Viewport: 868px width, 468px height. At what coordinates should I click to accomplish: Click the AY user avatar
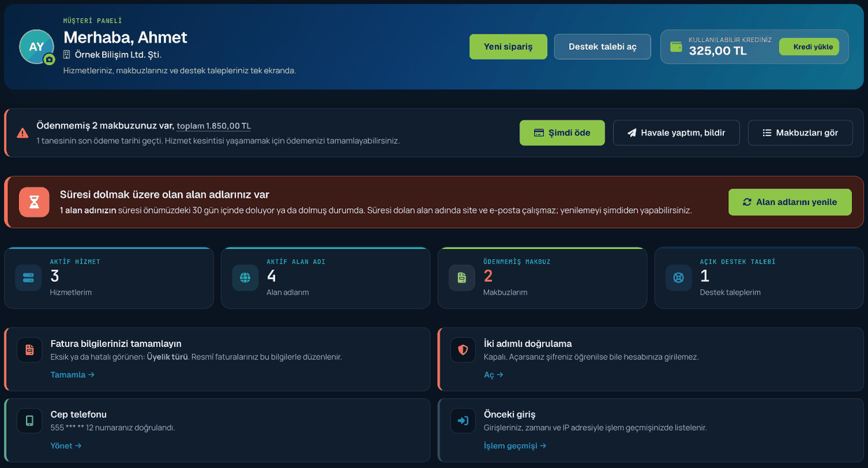click(36, 47)
